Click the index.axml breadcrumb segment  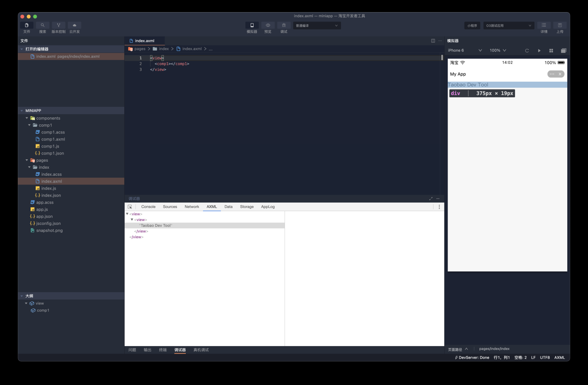pyautogui.click(x=189, y=49)
